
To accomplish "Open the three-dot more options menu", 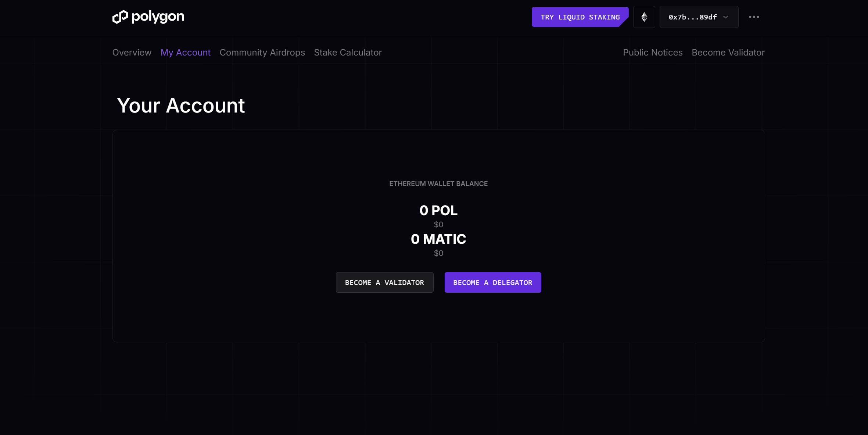I will [x=754, y=17].
